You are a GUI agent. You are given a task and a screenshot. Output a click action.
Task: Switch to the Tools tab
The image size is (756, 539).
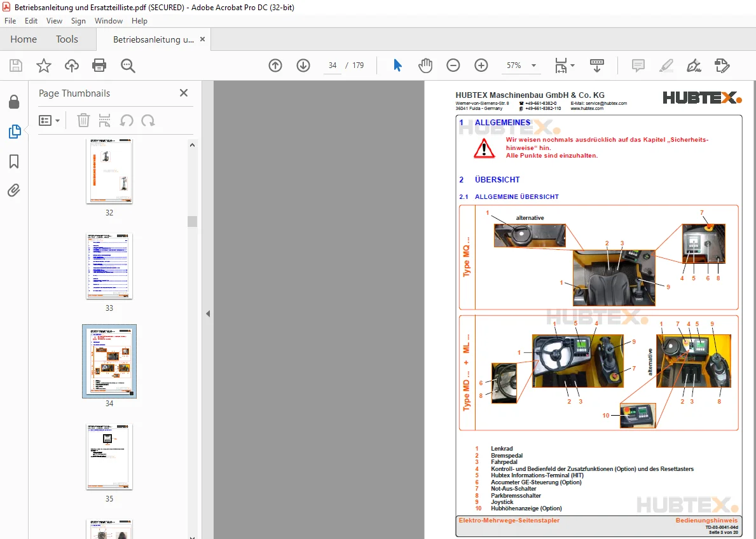click(x=67, y=39)
